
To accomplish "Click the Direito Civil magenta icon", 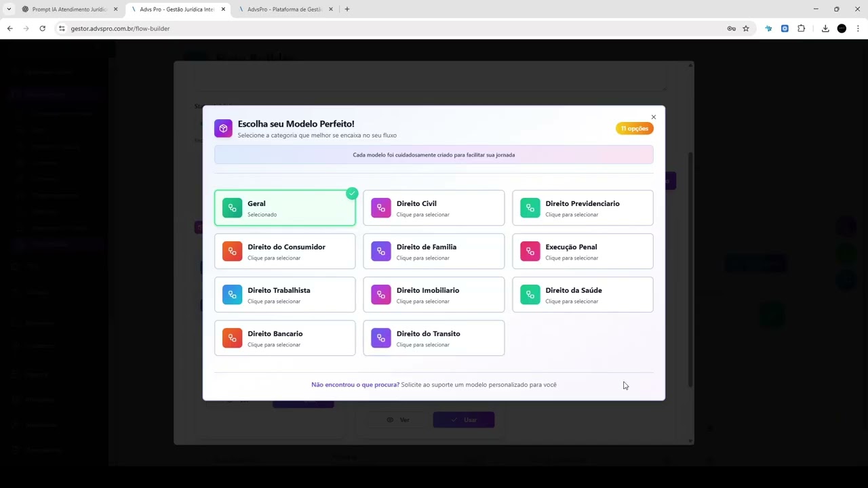I will point(381,208).
